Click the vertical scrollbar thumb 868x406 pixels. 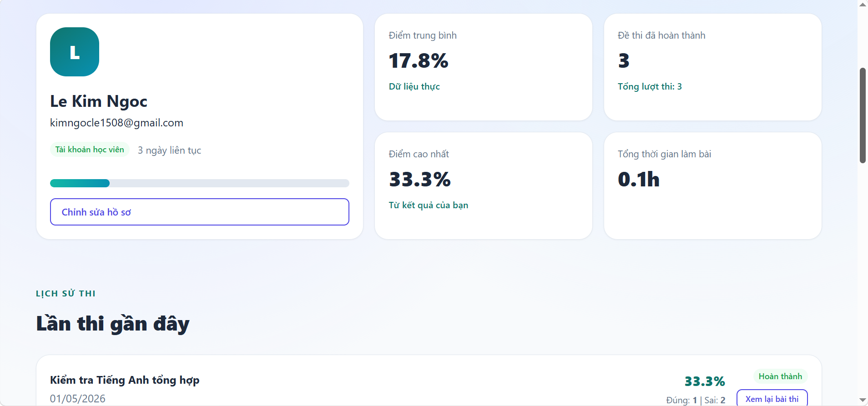[863, 115]
